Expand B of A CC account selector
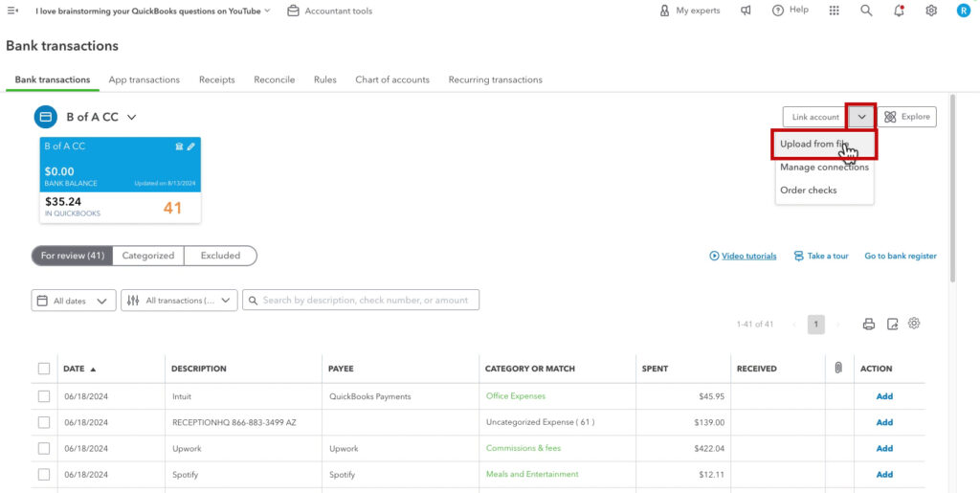Screen dimensions: 980x493 132,117
